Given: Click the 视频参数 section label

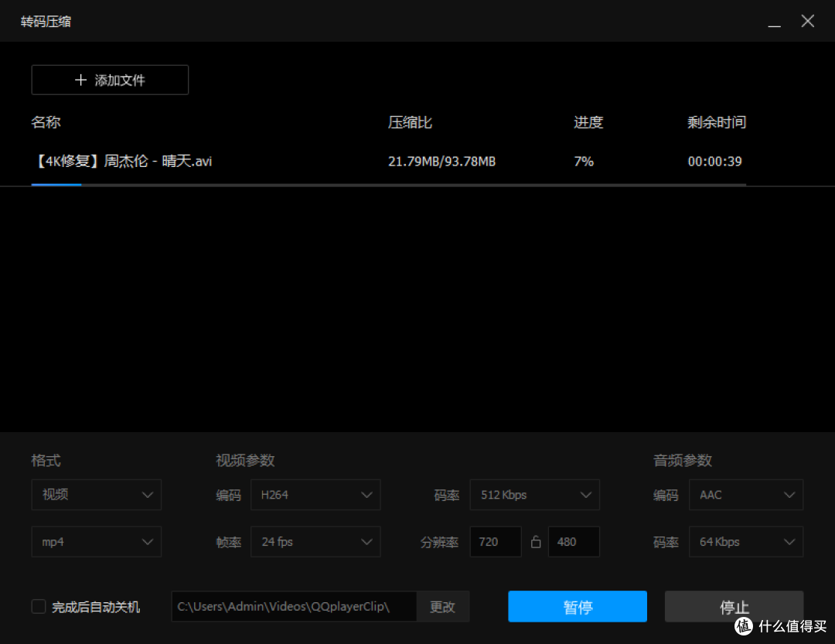Looking at the screenshot, I should point(245,460).
